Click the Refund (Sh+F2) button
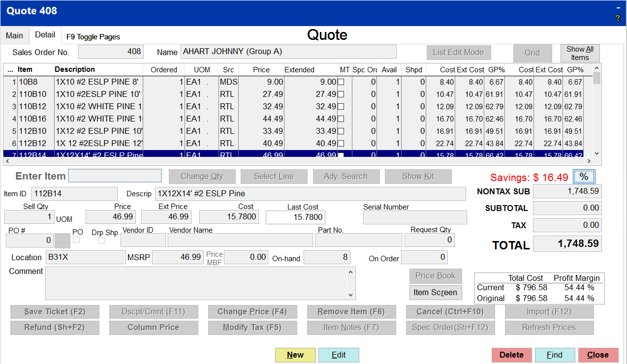Image resolution: width=627 pixels, height=364 pixels. tap(55, 328)
